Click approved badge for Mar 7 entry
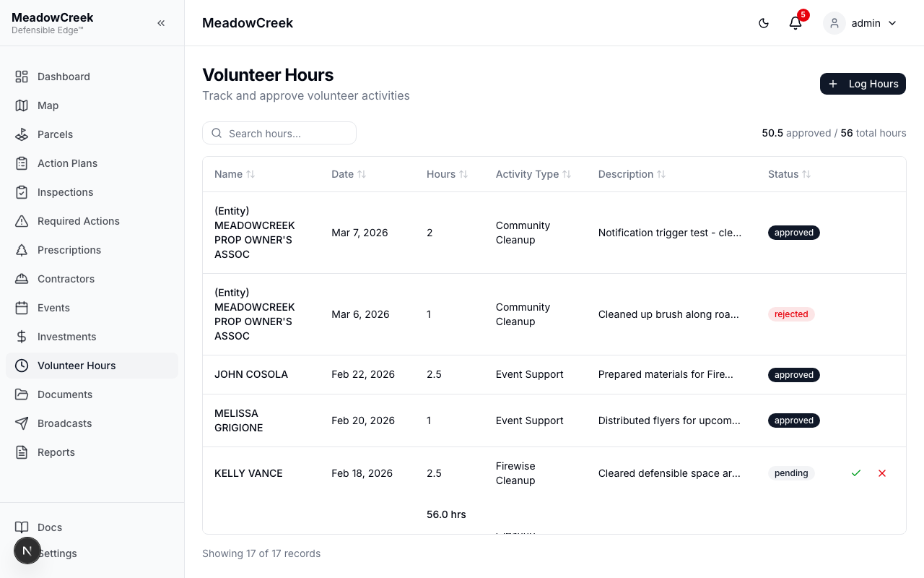 [x=794, y=233]
